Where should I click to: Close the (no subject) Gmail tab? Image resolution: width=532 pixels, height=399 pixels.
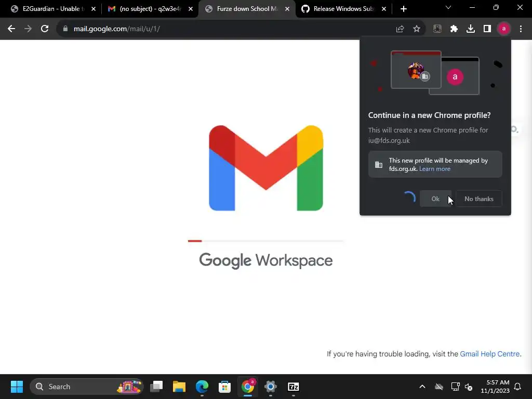[x=191, y=9]
